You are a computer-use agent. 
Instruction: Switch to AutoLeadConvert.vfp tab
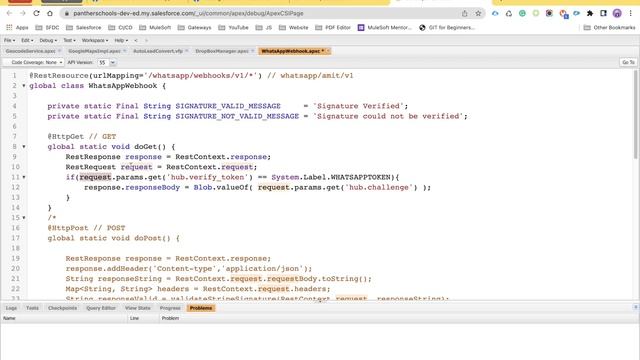pyautogui.click(x=158, y=51)
